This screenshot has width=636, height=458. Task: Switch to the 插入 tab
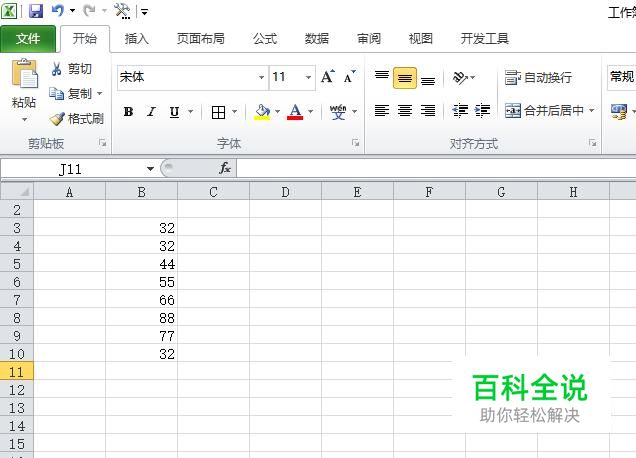click(137, 39)
